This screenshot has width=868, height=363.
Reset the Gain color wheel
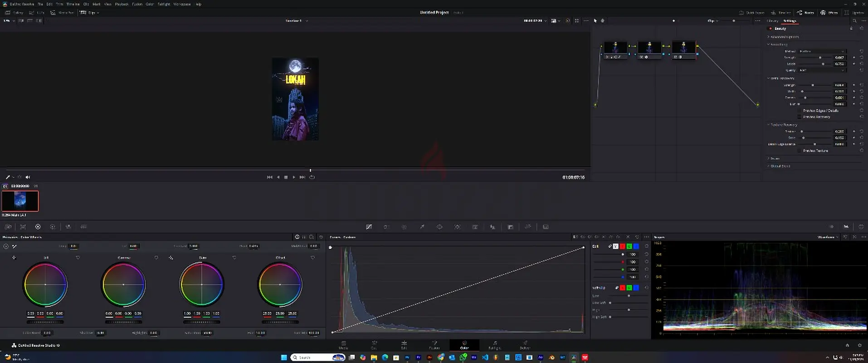point(234,258)
